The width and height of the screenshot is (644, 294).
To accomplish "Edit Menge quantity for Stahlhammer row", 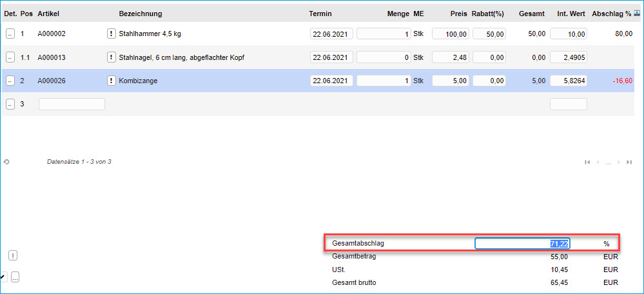I will [x=384, y=34].
